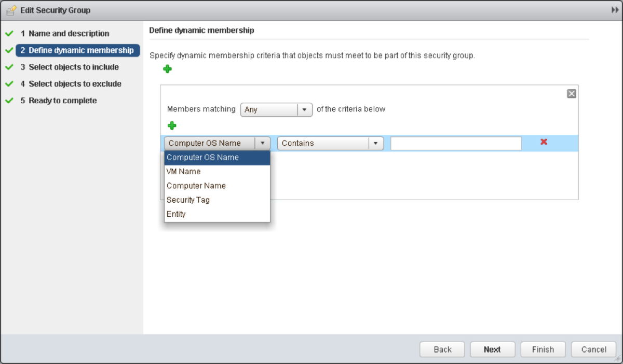Collapse the dialog using double-arrow icon
This screenshot has width=623, height=364.
pyautogui.click(x=615, y=10)
